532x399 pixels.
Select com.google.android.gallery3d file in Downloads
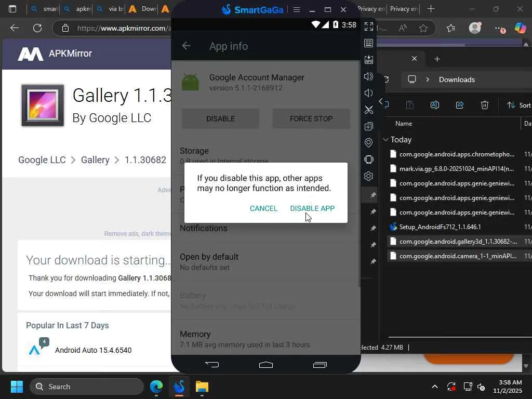tap(458, 241)
